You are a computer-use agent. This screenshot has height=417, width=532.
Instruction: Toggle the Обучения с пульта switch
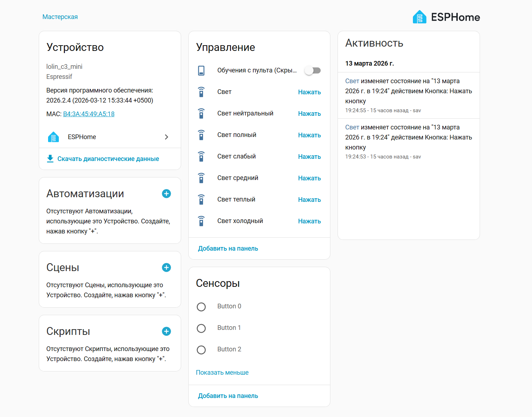312,71
